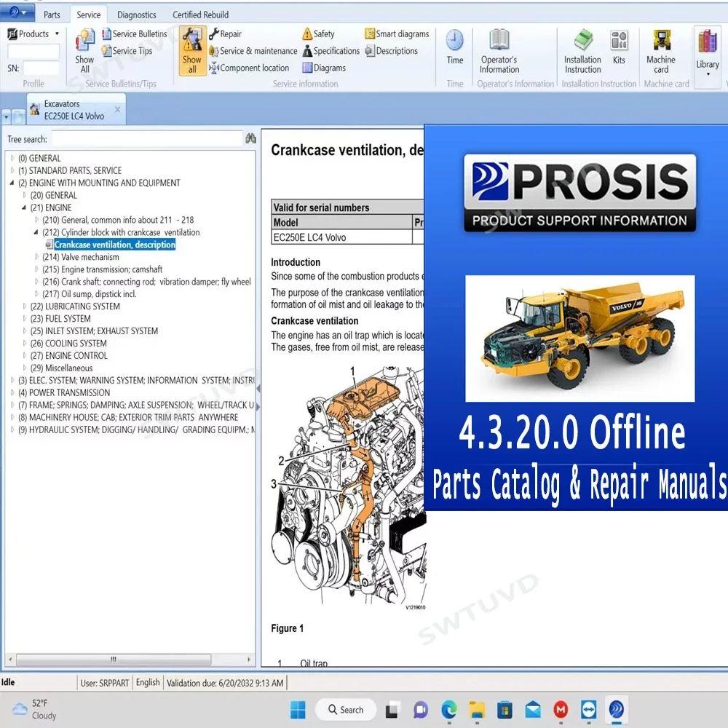Expand (4) POWER TRANSMISSION node
728x728 pixels.
coord(12,393)
